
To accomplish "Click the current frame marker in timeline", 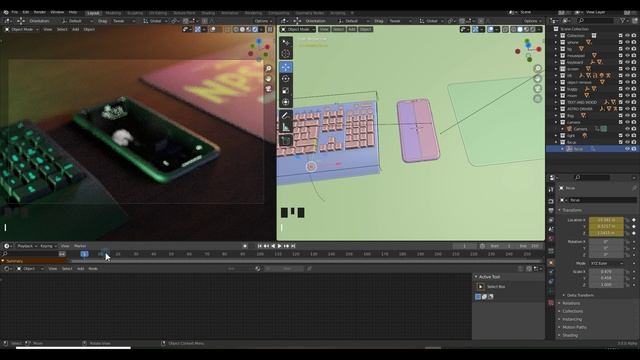I will 84,254.
